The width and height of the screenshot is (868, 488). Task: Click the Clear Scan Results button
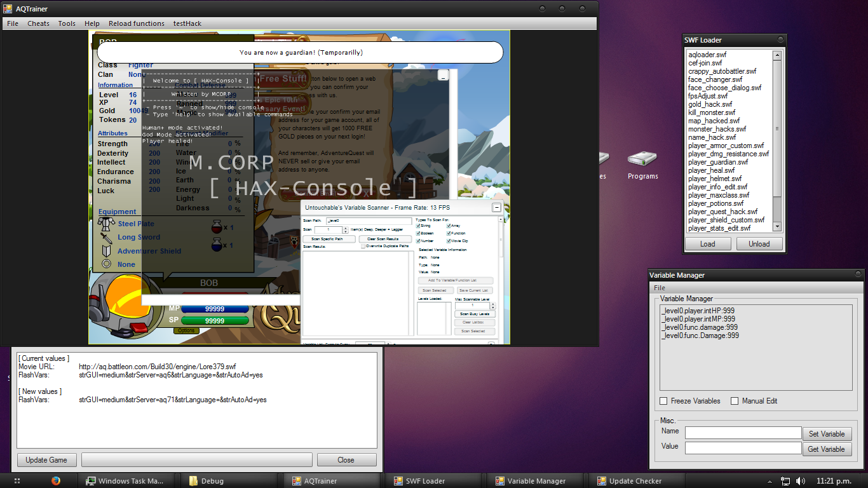[x=385, y=240]
